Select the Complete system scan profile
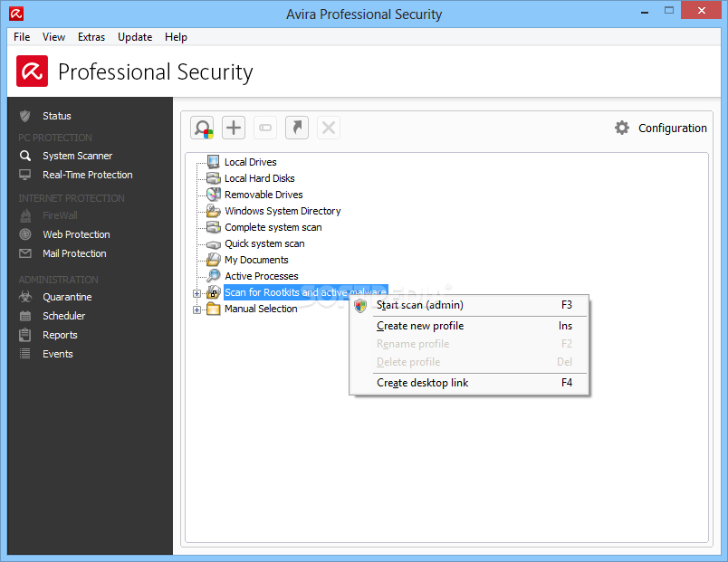The image size is (728, 562). (x=273, y=227)
